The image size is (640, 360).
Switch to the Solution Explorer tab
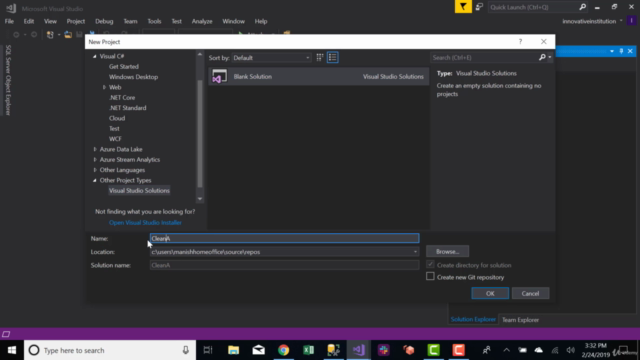[473, 319]
